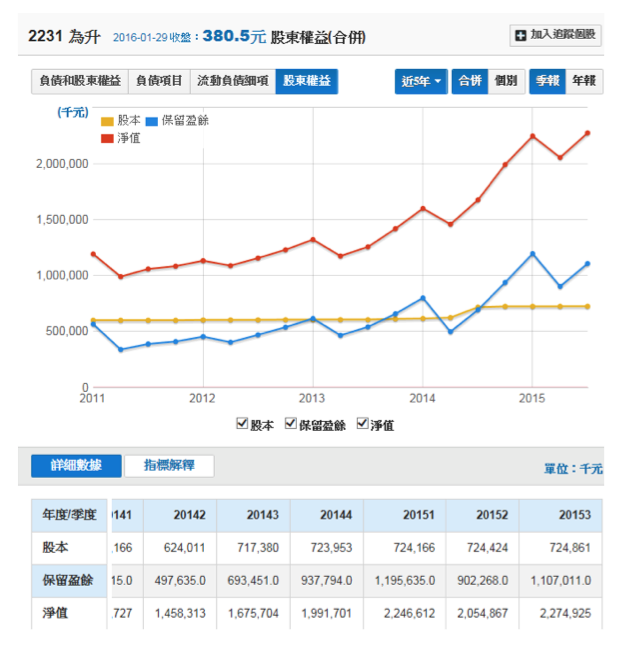Switch to 年報 annual report mode
Image resolution: width=621 pixels, height=648 pixels.
[585, 81]
